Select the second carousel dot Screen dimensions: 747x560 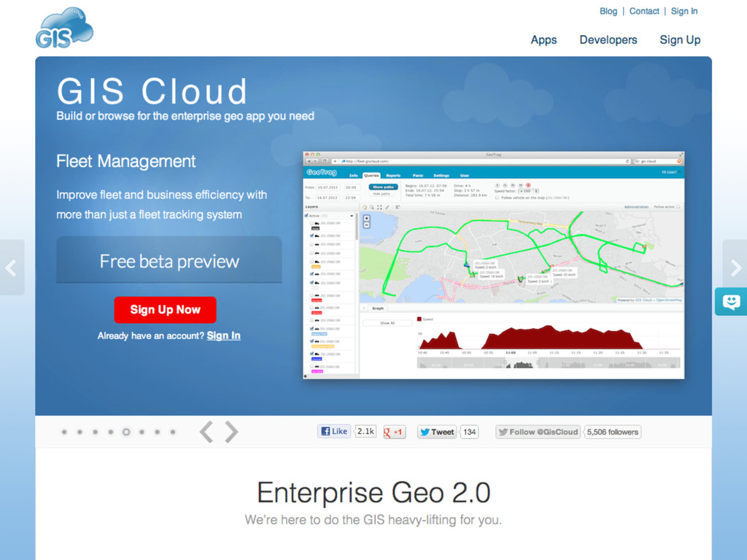pos(80,432)
